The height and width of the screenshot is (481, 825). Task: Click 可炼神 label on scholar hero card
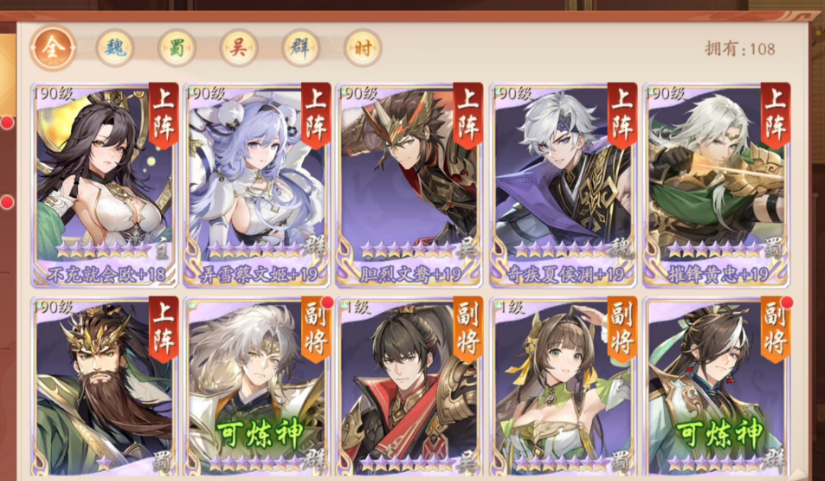click(x=719, y=433)
